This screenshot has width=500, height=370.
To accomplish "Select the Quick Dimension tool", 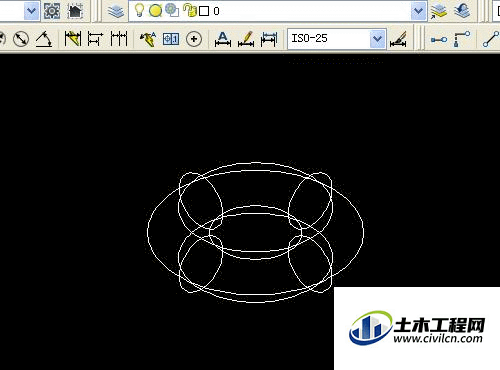I will pyautogui.click(x=73, y=39).
